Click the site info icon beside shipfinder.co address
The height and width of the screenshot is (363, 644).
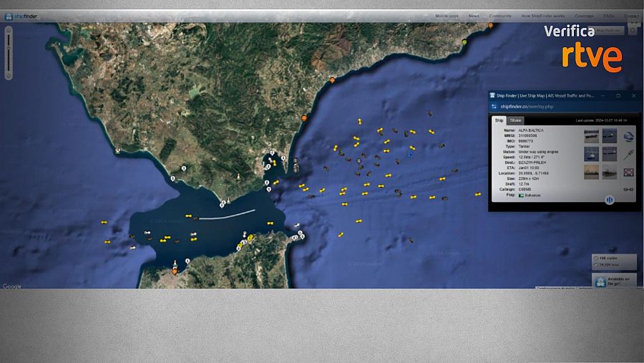pyautogui.click(x=494, y=107)
